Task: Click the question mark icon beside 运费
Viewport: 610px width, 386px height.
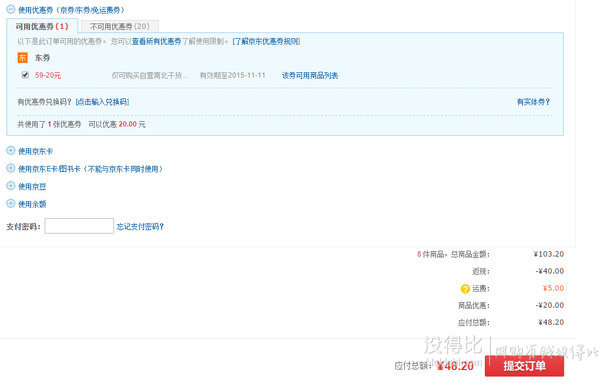Action: tap(465, 289)
